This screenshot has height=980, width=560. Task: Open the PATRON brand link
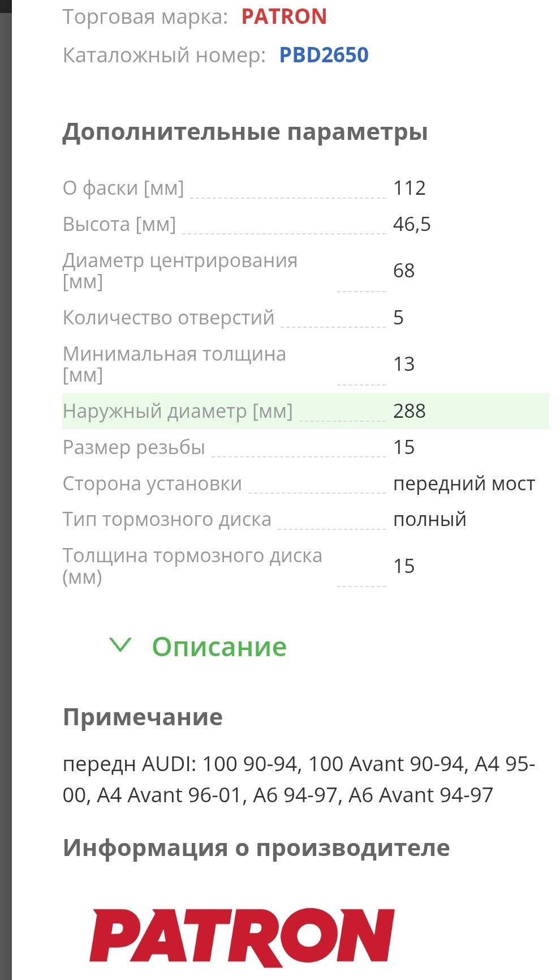(284, 16)
